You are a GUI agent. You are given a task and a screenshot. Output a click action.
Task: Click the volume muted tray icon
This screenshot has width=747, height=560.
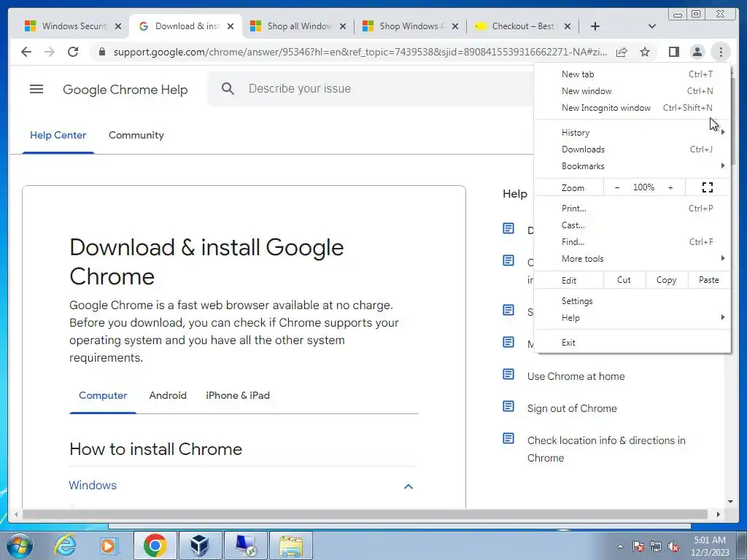click(673, 547)
